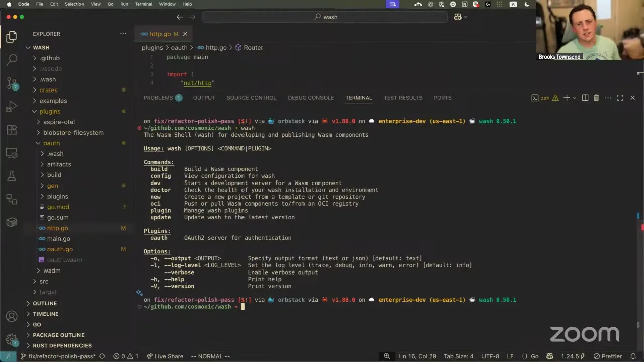This screenshot has width=644, height=362.
Task: Click the remote window indicator in status bar
Action: [8, 356]
